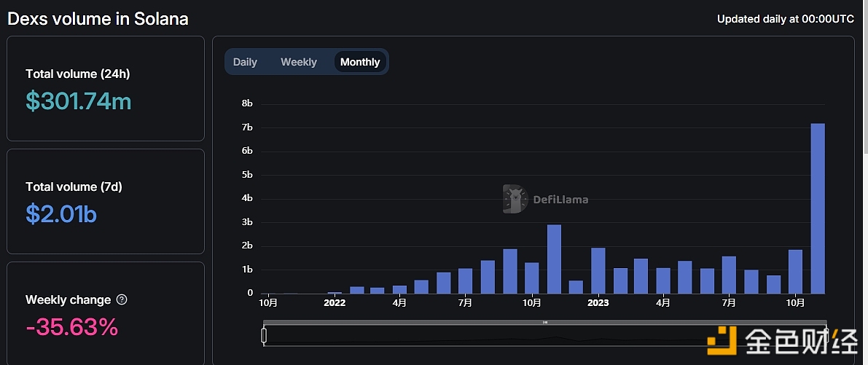Click the 2022 x-axis label
868x365 pixels.
pyautogui.click(x=335, y=302)
